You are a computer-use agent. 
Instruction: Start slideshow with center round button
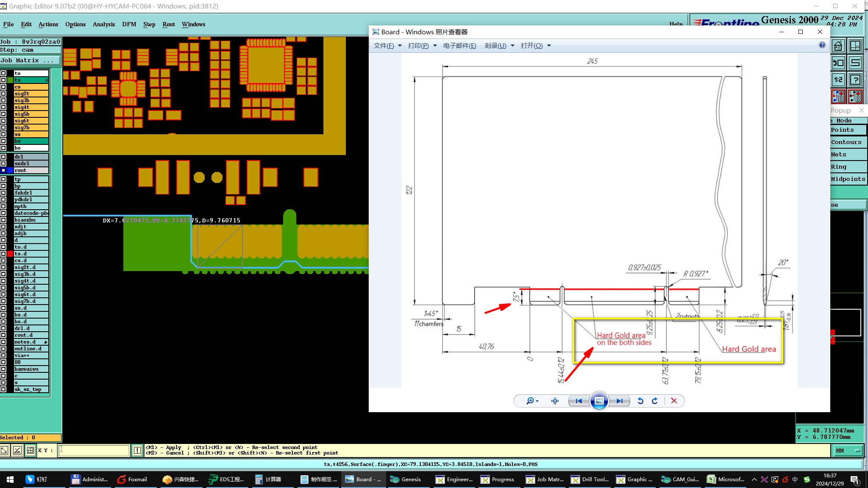[x=599, y=401]
